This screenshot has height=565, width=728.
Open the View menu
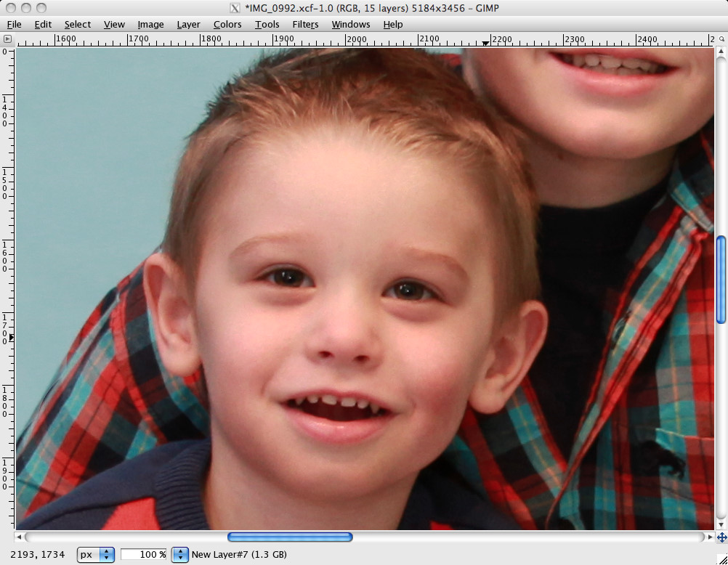[114, 24]
